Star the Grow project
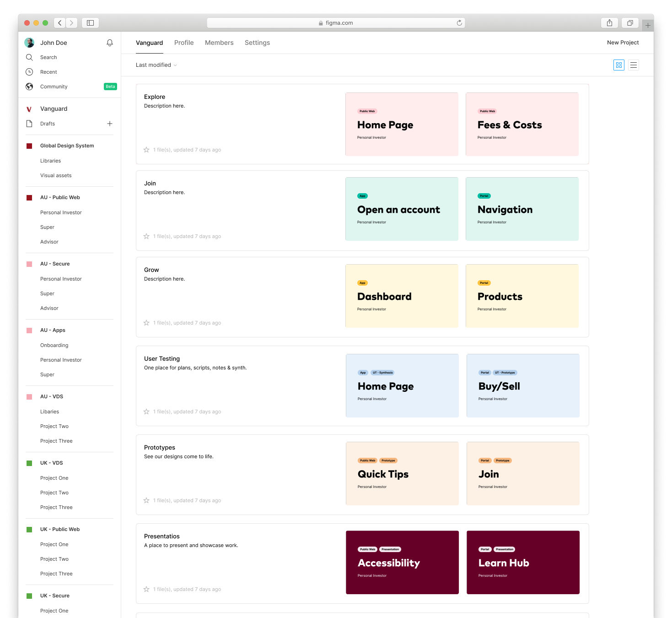Viewport: 672px width, 618px height. 146,323
